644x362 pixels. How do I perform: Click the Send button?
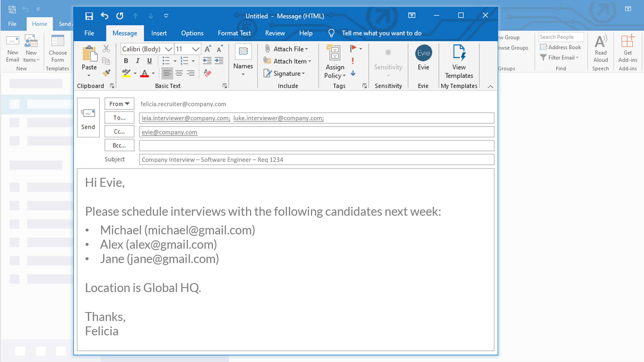point(88,118)
